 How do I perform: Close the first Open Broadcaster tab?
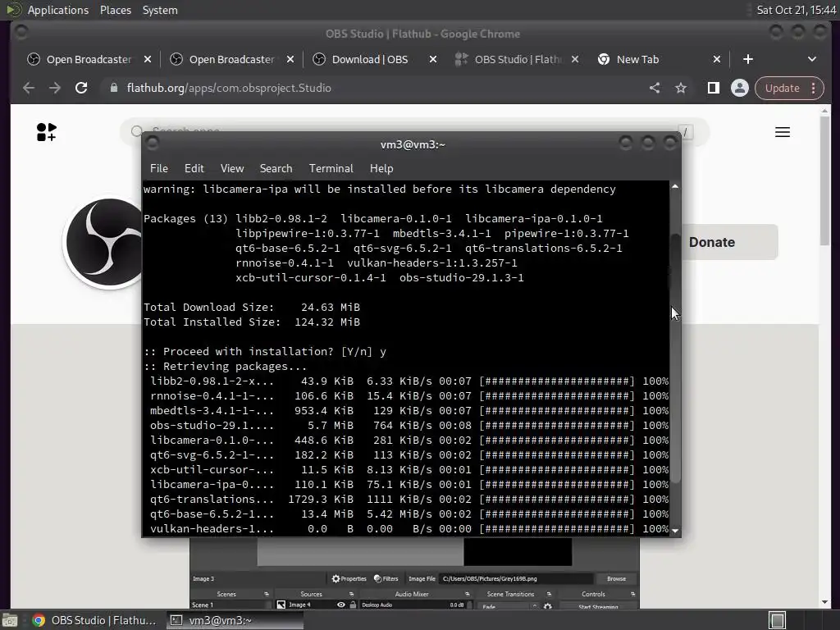pyautogui.click(x=148, y=59)
